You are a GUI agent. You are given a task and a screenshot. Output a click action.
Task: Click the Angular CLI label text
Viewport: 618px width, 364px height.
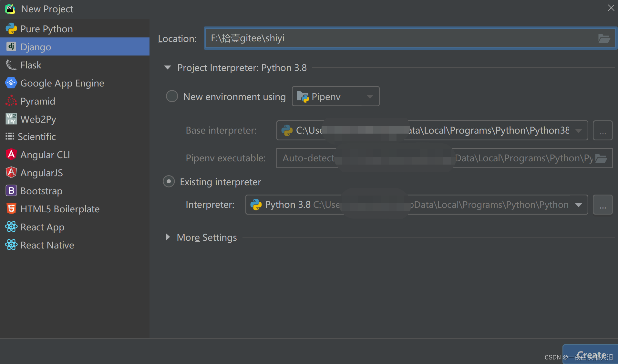click(45, 155)
